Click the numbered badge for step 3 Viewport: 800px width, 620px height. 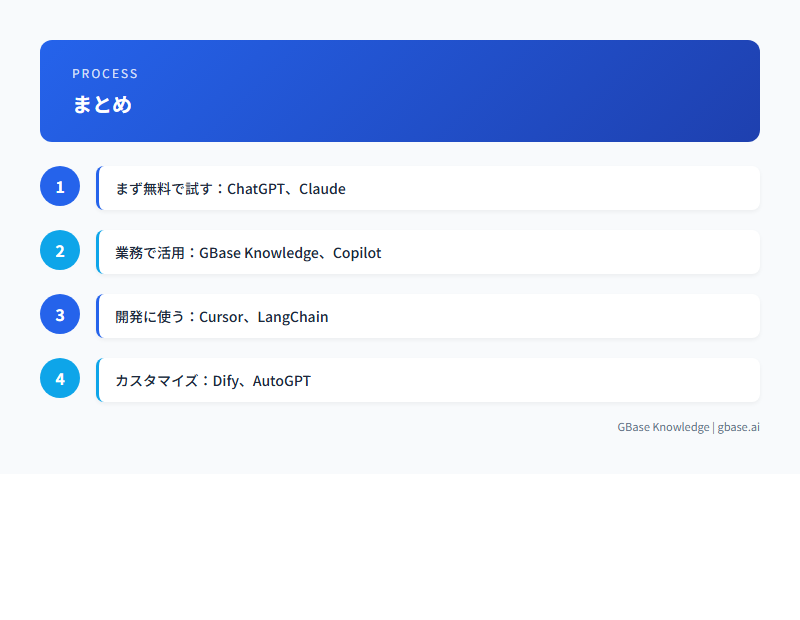point(60,314)
